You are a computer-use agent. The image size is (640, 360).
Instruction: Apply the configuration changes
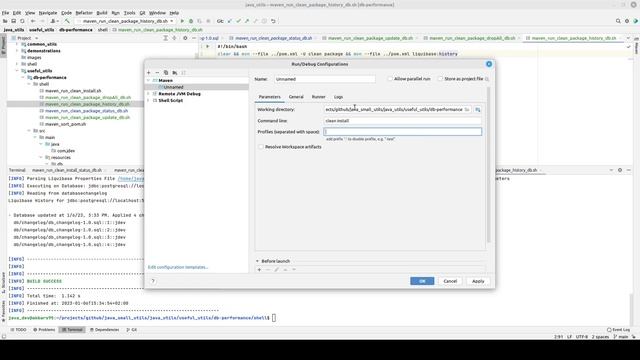point(478,281)
